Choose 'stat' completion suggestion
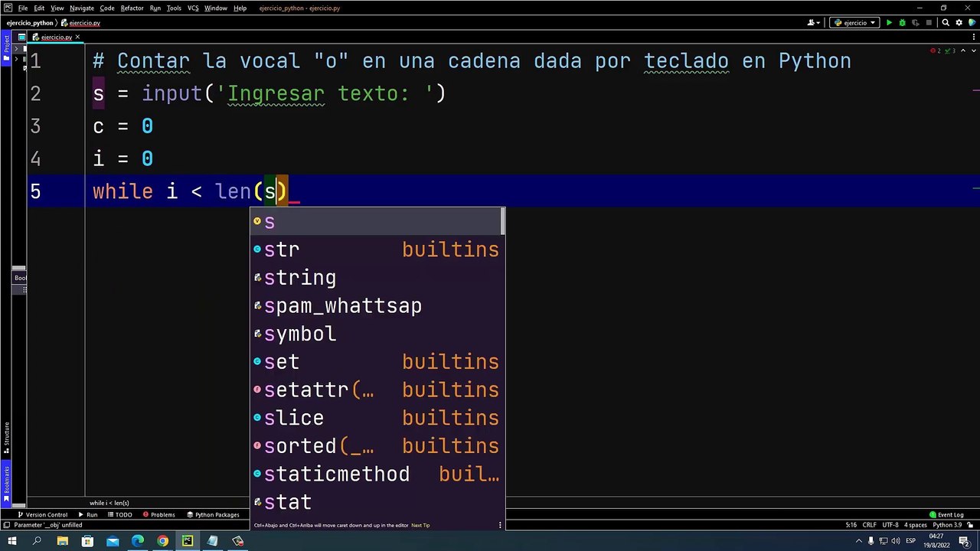Viewport: 980px width, 551px height. tap(376, 502)
